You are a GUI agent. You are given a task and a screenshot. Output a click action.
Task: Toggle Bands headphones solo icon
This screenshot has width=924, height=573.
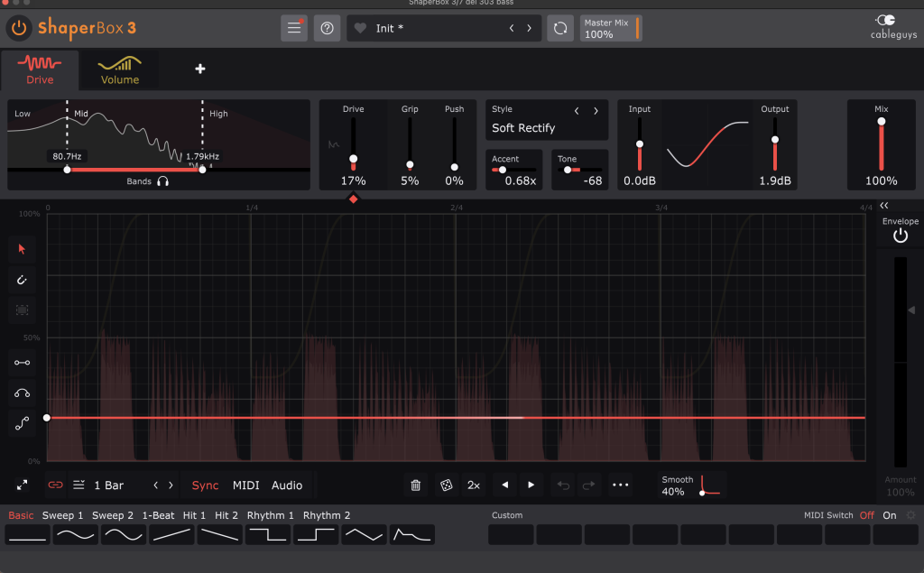(x=163, y=181)
